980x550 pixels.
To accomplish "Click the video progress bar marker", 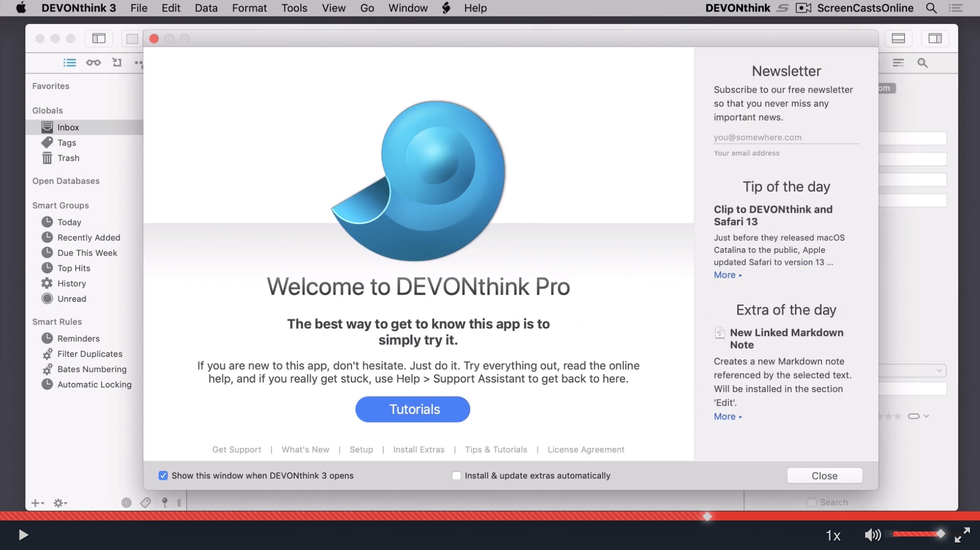I will (x=707, y=516).
